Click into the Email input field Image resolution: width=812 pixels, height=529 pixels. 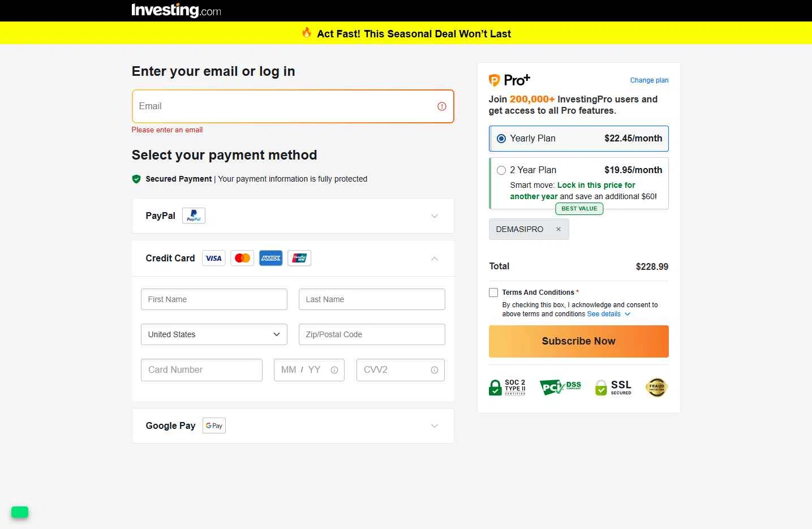coord(293,106)
